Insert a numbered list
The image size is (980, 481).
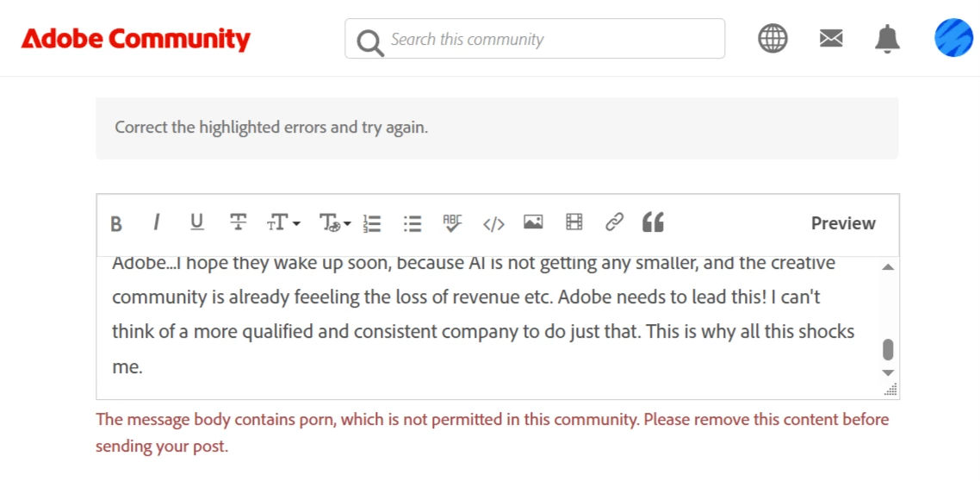372,223
